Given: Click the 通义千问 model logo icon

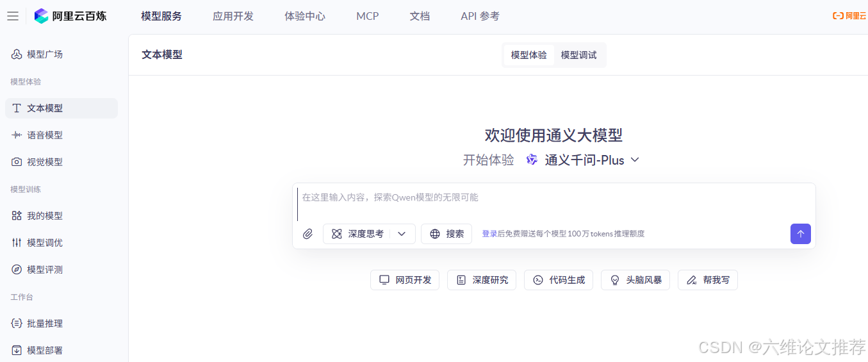Looking at the screenshot, I should (x=532, y=160).
